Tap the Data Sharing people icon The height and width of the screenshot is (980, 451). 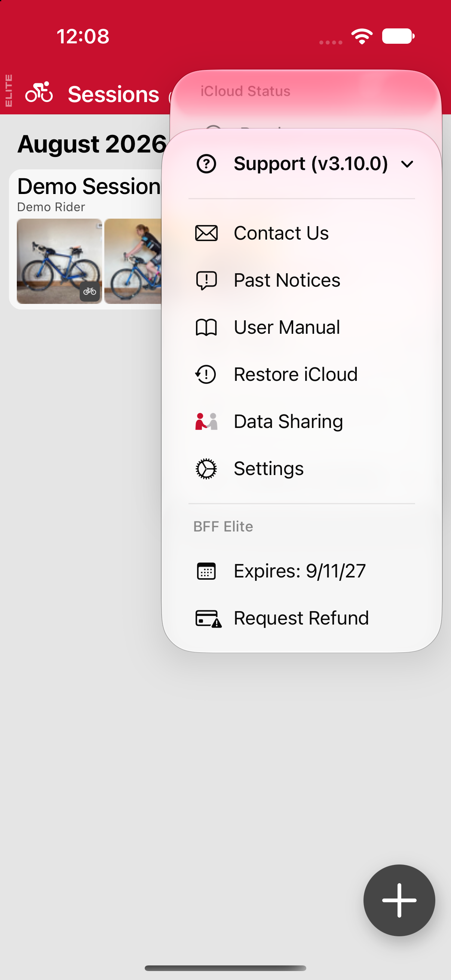point(206,422)
